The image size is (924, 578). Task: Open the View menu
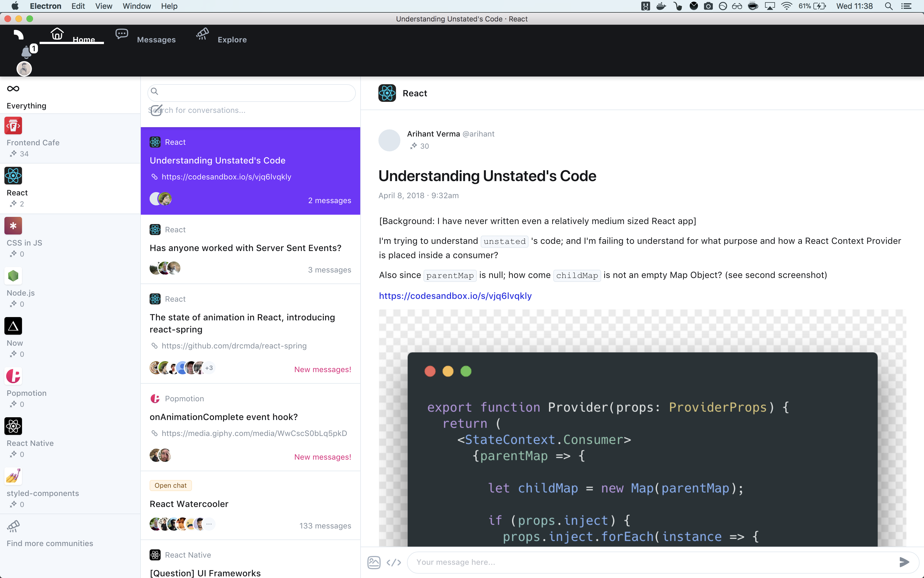pyautogui.click(x=104, y=6)
